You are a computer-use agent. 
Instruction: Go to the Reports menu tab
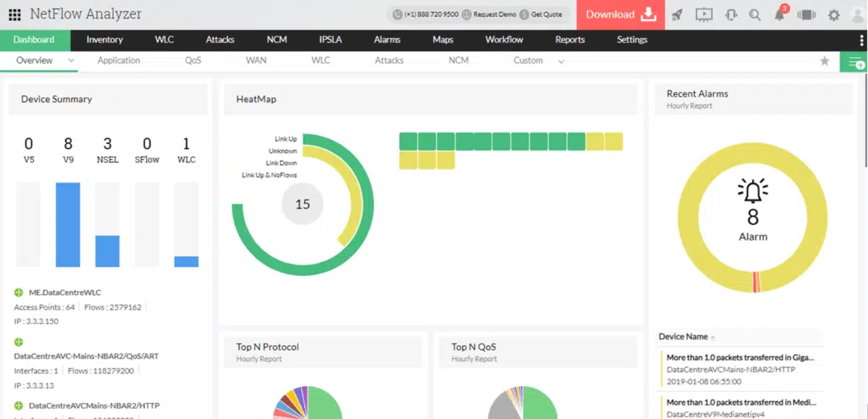coord(570,39)
